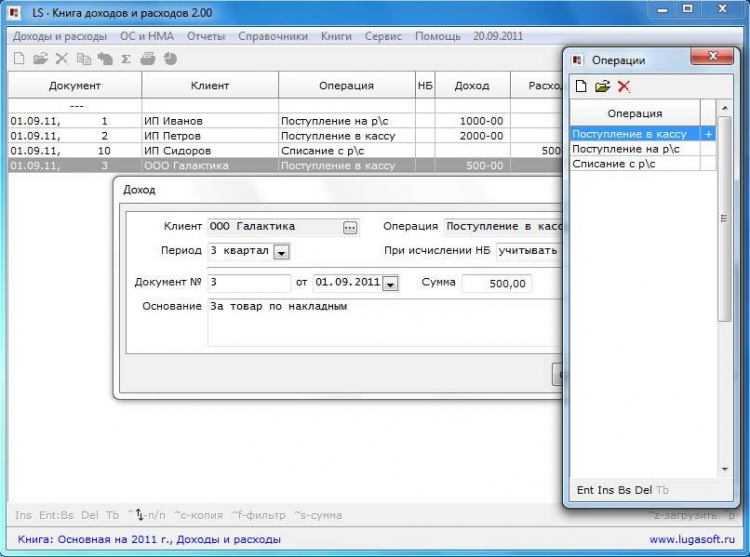Open the www.lugasoft.ru link
Image resolution: width=750 pixels, height=557 pixels.
coord(692,539)
